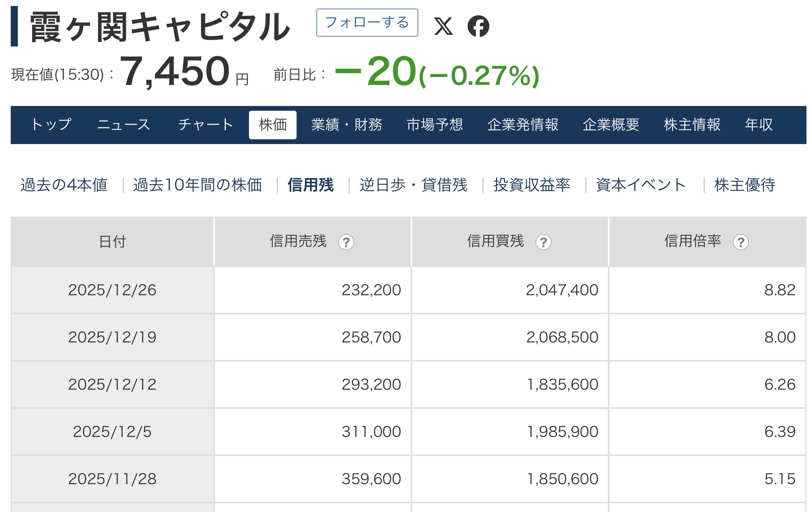812x512 pixels.
Task: Open the トップ tab
Action: [51, 125]
